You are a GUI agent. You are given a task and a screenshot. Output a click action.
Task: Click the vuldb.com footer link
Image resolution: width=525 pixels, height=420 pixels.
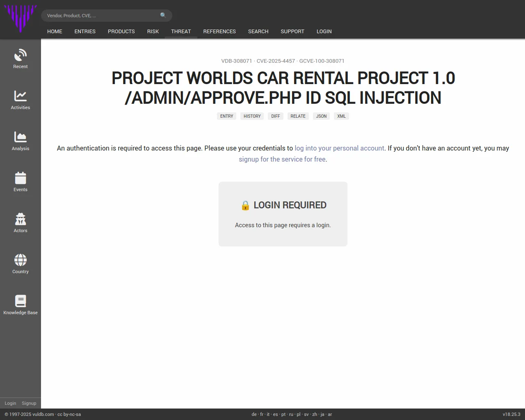click(x=43, y=414)
